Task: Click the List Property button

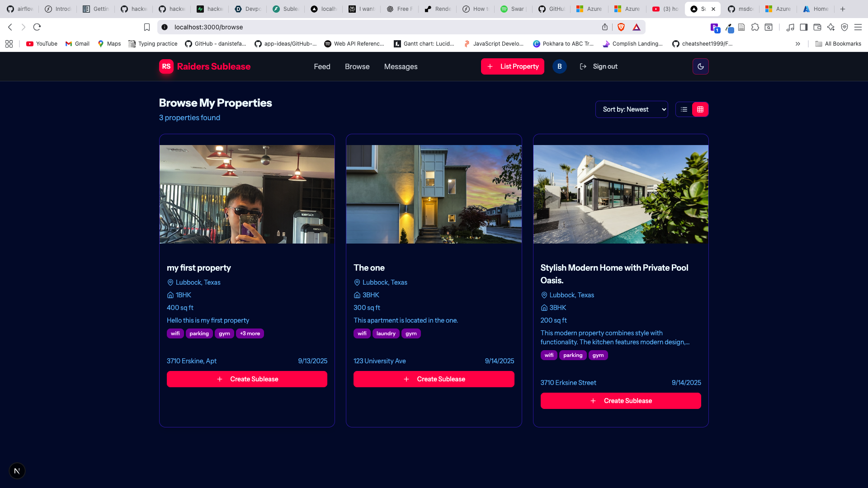Action: [512, 66]
